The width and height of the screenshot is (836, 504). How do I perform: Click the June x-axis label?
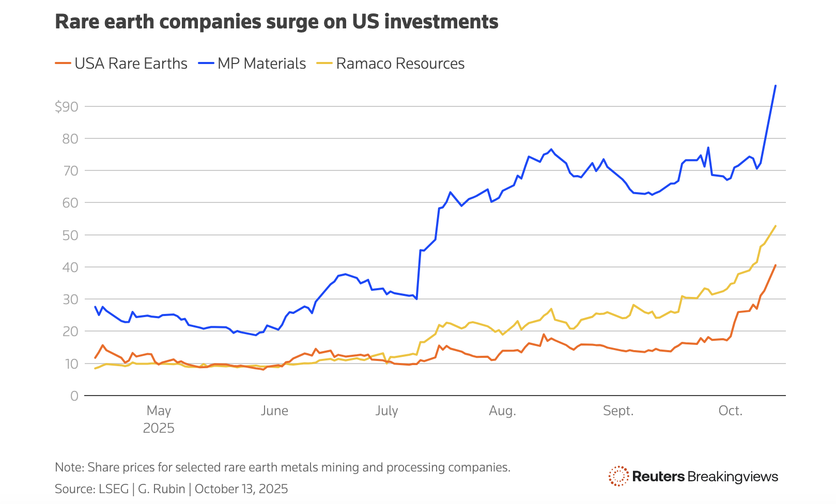tap(274, 411)
